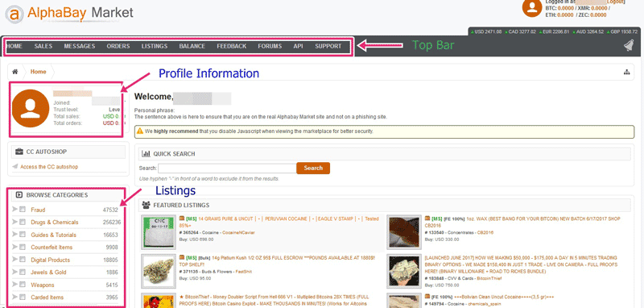Screen dimensions: 644x308
Task: Expand the Guides & Tutorials arrow
Action: 15,235
